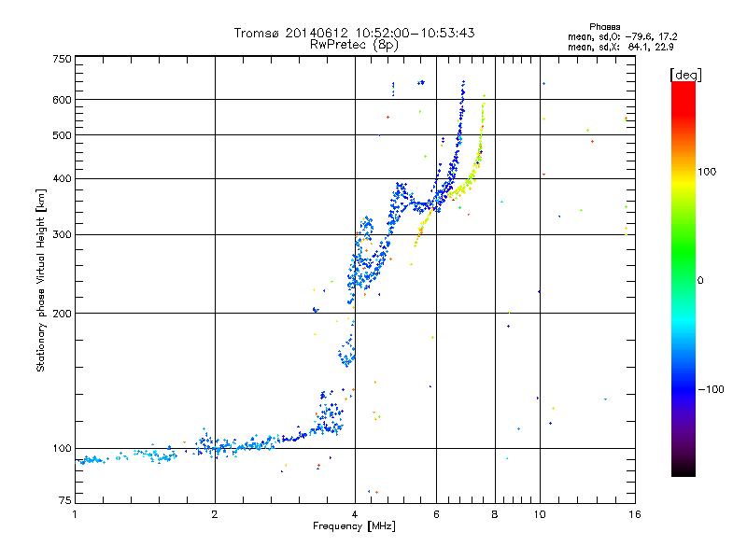
Task: Click the 'mean, sd,O: -79.6, 17.2' line
Action: coord(622,36)
